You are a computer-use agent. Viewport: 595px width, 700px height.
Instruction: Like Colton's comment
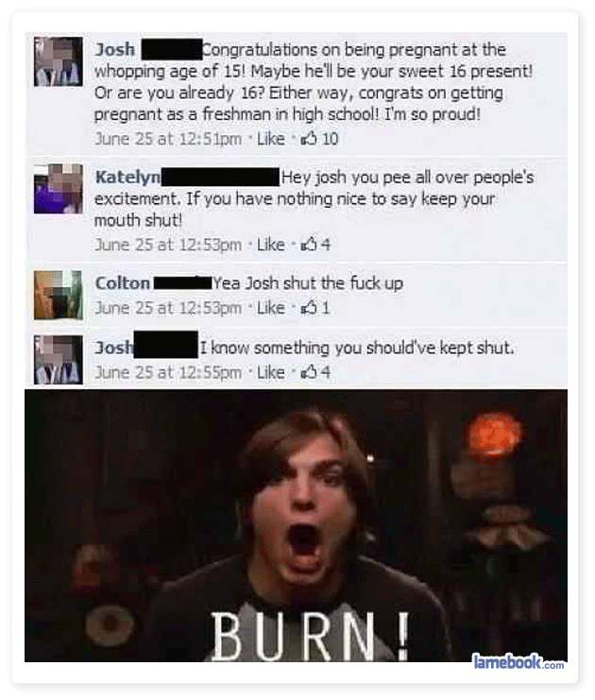click(271, 308)
